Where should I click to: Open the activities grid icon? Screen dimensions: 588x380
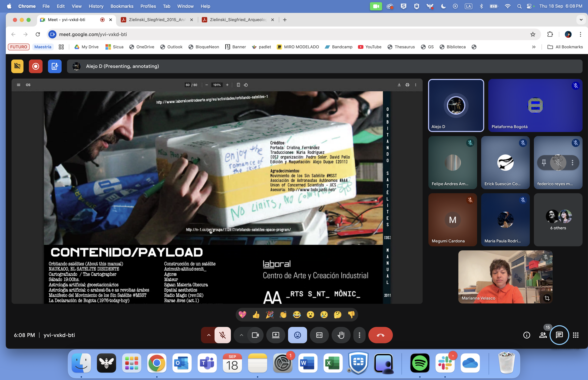576,335
